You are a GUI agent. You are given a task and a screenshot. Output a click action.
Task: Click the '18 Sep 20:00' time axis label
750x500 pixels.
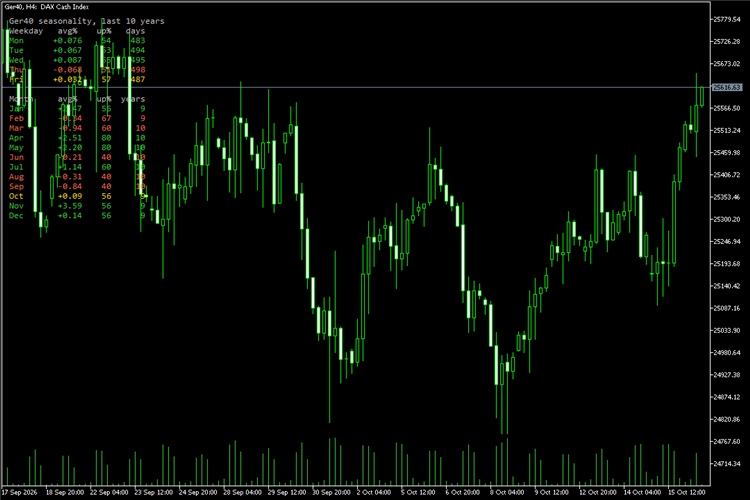tap(65, 492)
